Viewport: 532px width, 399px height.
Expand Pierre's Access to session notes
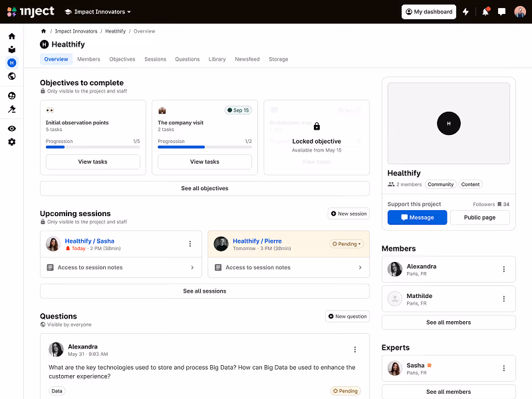coord(289,267)
